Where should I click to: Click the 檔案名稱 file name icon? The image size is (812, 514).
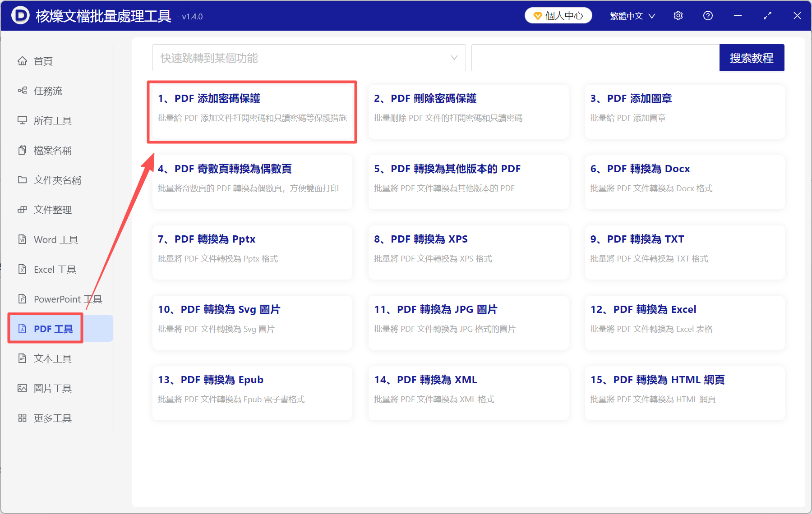(x=22, y=150)
